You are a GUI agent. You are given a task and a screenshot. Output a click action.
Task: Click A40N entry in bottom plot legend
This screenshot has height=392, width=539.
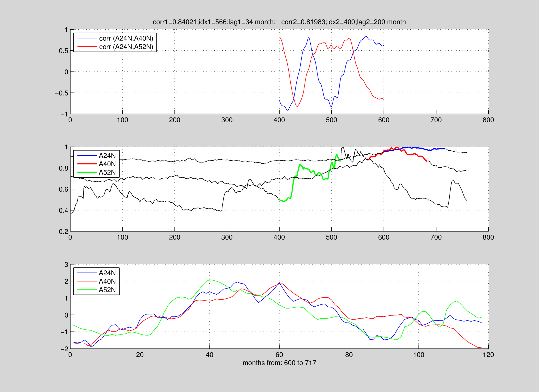click(x=107, y=281)
